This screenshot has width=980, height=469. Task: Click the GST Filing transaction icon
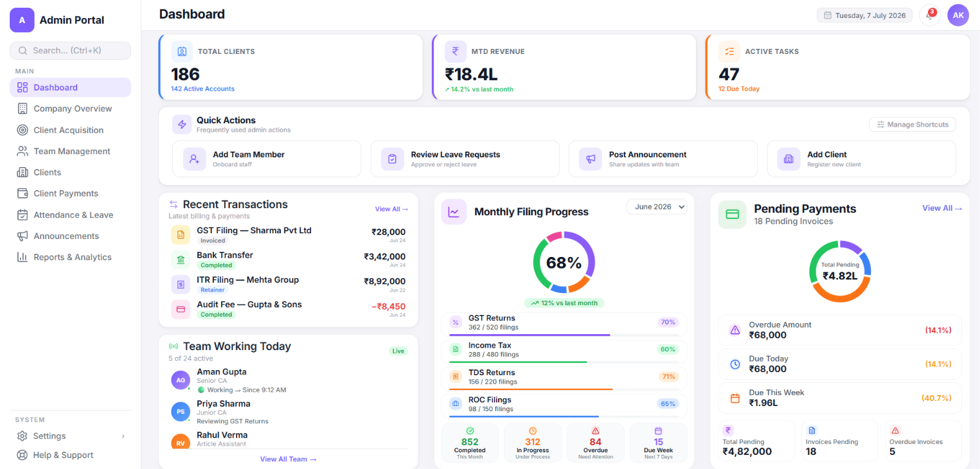click(181, 235)
